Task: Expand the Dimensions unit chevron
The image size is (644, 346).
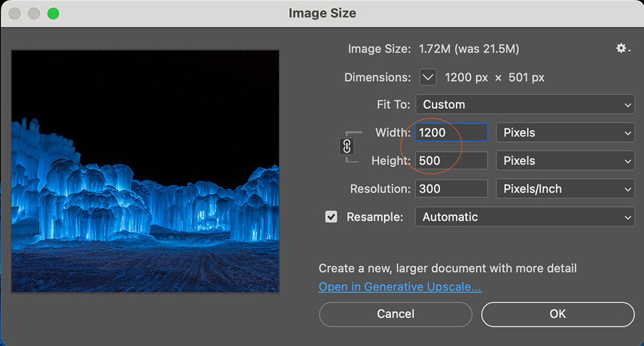Action: point(428,77)
